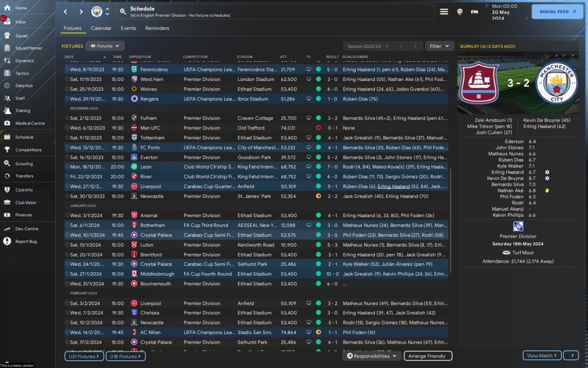Toggle the tick on the Chelsea fixture row
Viewport: 588px width, 368px height.
(x=67, y=313)
